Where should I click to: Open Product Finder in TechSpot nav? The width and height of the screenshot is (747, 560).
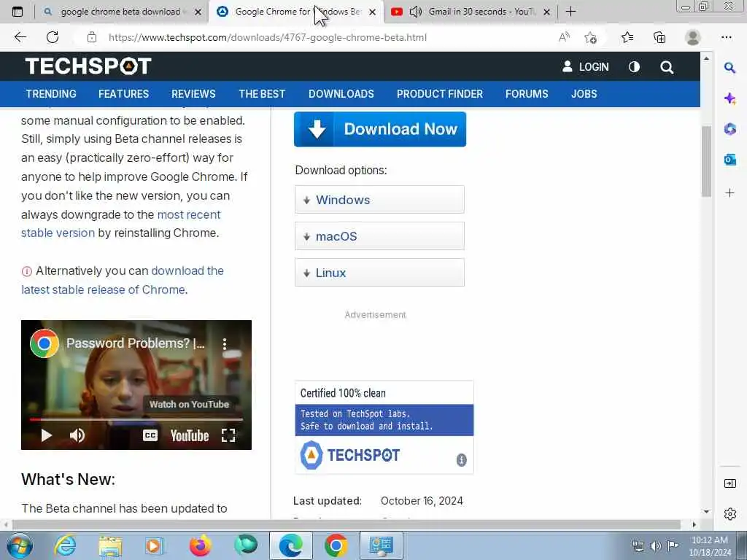pyautogui.click(x=440, y=94)
